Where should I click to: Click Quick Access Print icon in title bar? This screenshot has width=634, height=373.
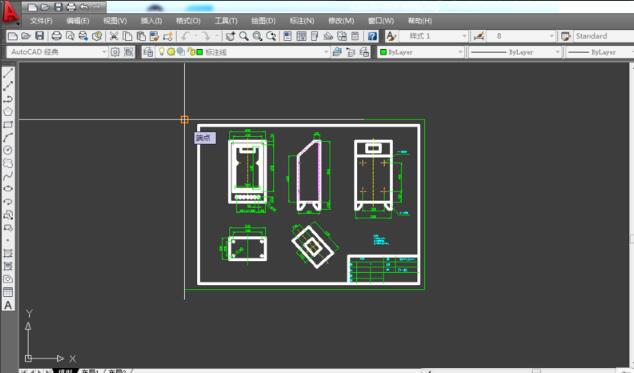70,7
